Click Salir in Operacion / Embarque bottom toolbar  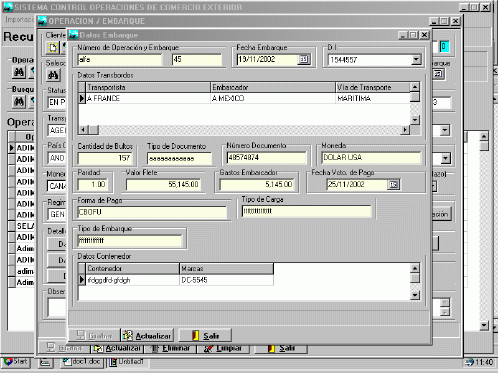[x=281, y=348]
